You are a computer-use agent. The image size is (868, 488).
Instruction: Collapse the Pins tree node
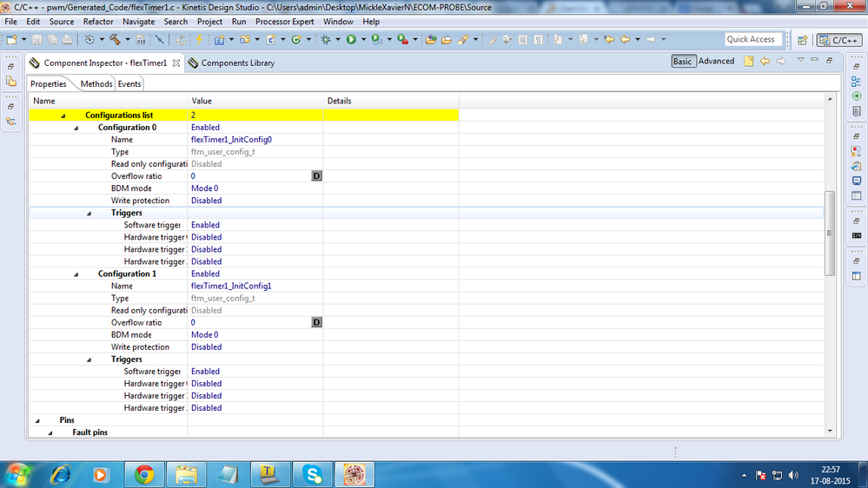coord(37,420)
